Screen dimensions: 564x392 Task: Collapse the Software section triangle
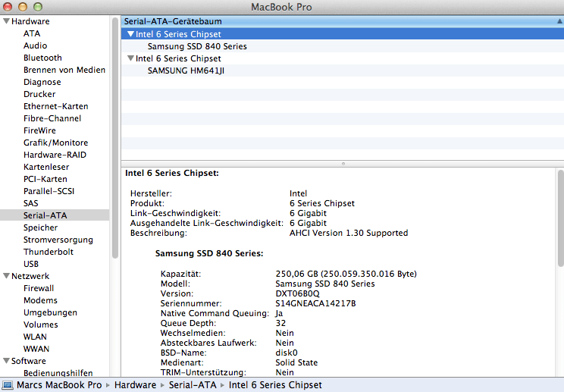[x=6, y=361]
